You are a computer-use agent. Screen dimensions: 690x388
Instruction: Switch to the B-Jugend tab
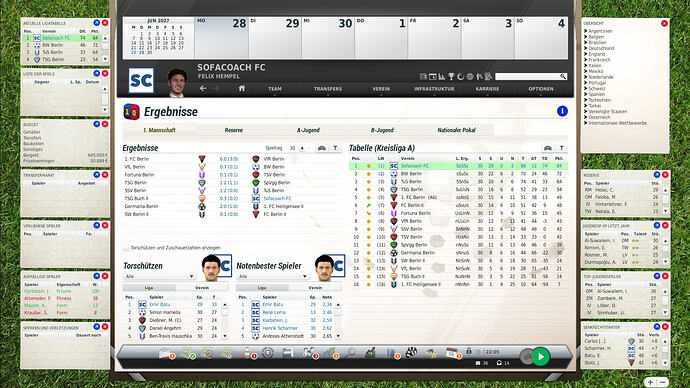[x=382, y=130]
